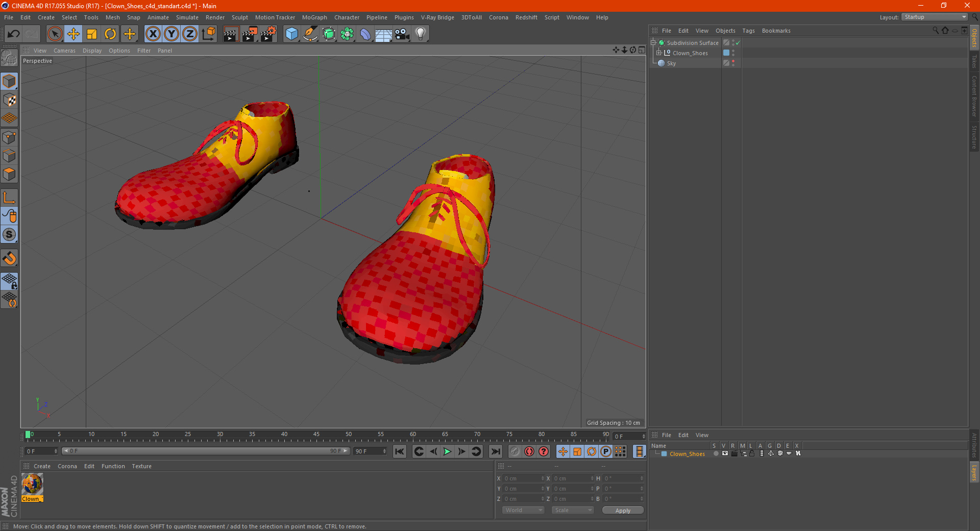Click the Render View clapperboard icon
Screen dimensions: 980x531
pos(231,34)
